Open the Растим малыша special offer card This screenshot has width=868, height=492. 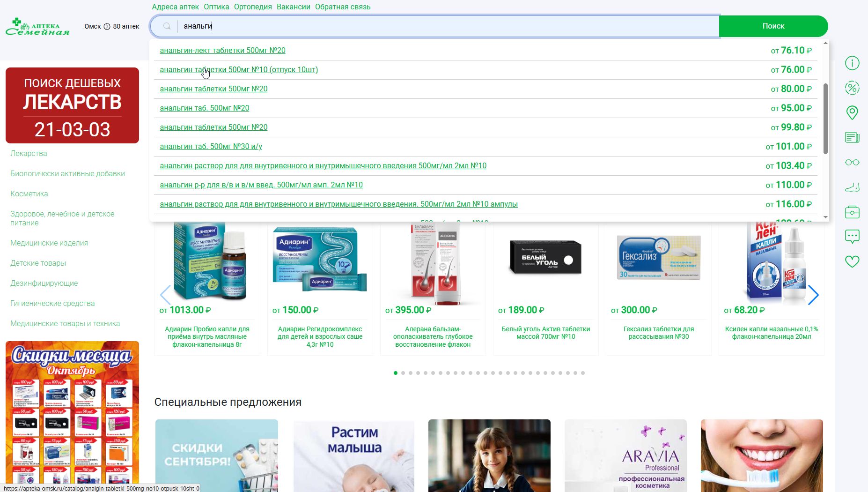[353, 455]
